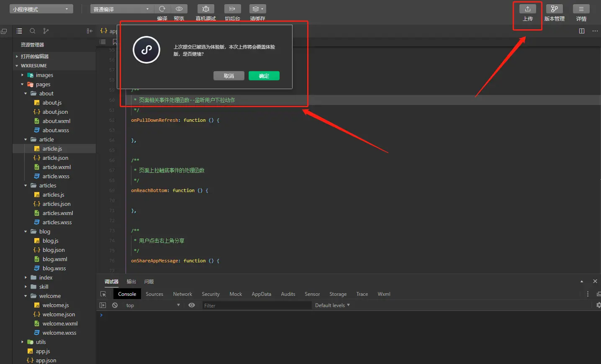Toggle live expression eye in console
The image size is (601, 364).
click(x=192, y=305)
